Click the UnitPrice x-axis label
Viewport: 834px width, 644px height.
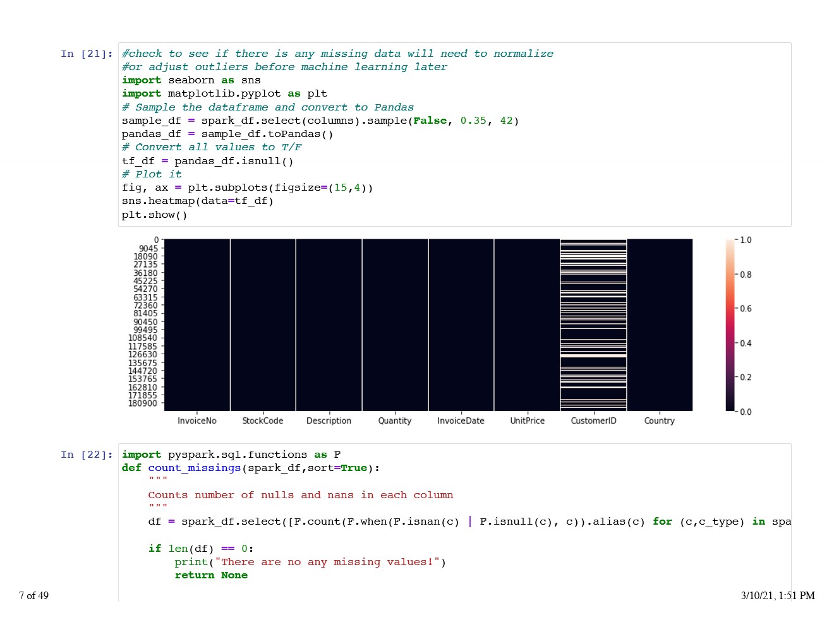coord(527,420)
